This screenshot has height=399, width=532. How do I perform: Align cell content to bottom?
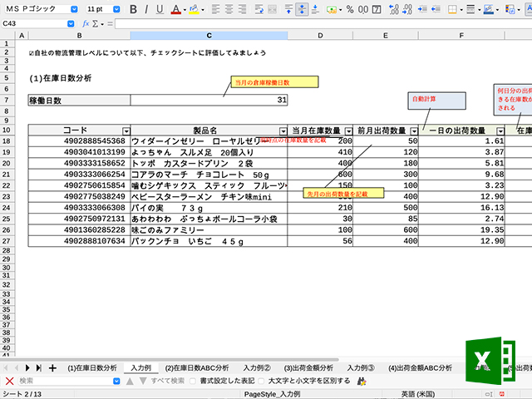315,9
